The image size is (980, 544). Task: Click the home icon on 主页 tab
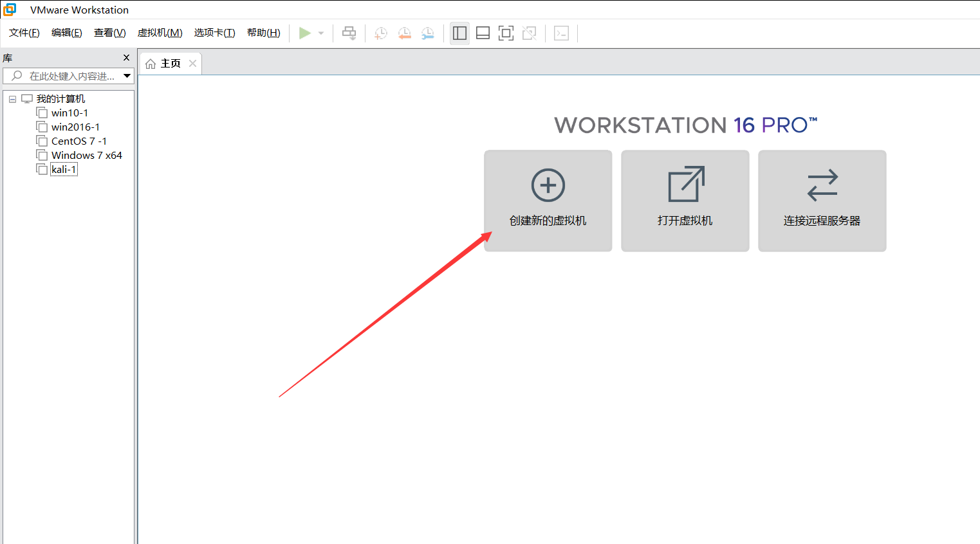[x=151, y=64]
